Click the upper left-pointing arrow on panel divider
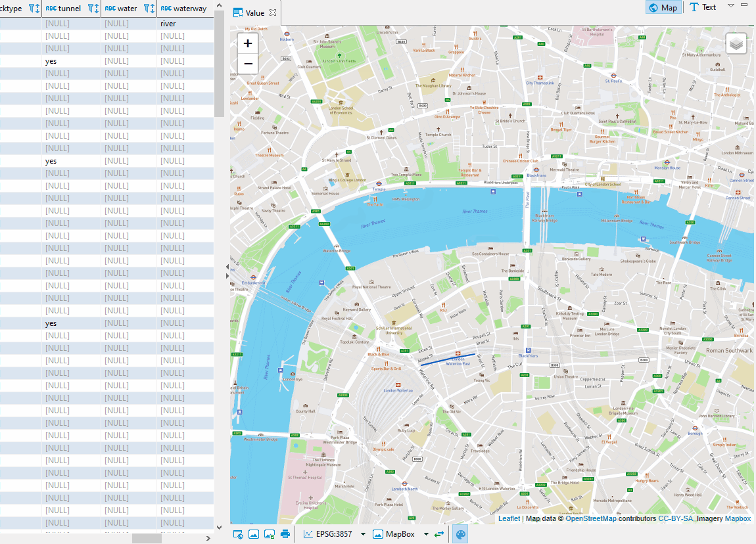This screenshot has width=756, height=544. coord(227,266)
